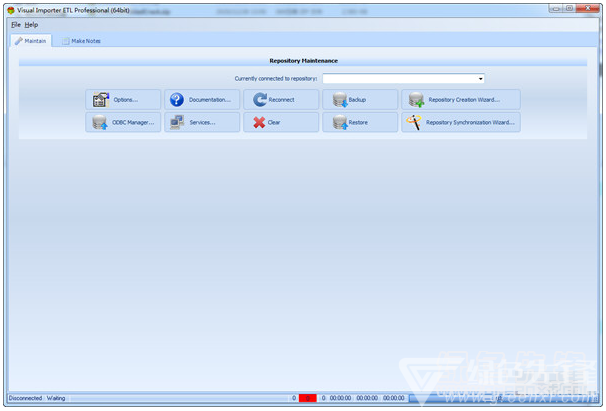Switch to the Make Notes tab
This screenshot has height=411, width=606.
point(81,41)
